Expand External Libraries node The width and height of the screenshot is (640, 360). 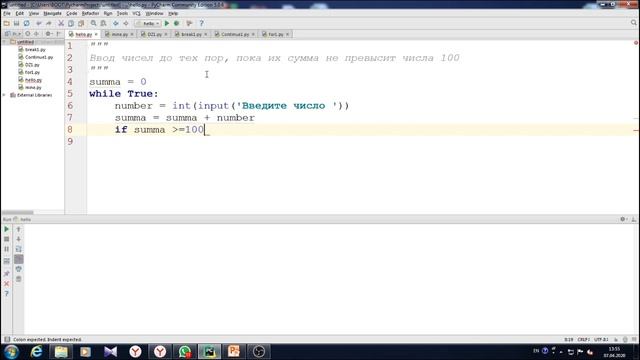coord(4,95)
